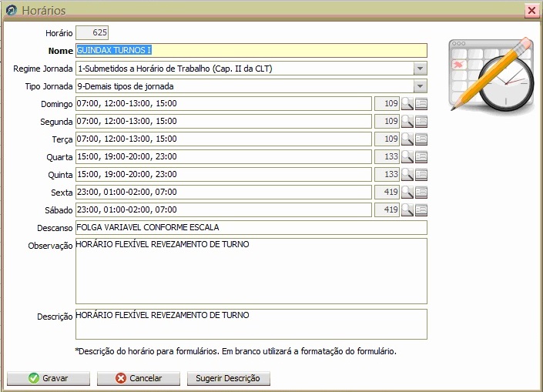This screenshot has width=543, height=392.
Task: Click the Terça schedule text field
Action: point(223,139)
